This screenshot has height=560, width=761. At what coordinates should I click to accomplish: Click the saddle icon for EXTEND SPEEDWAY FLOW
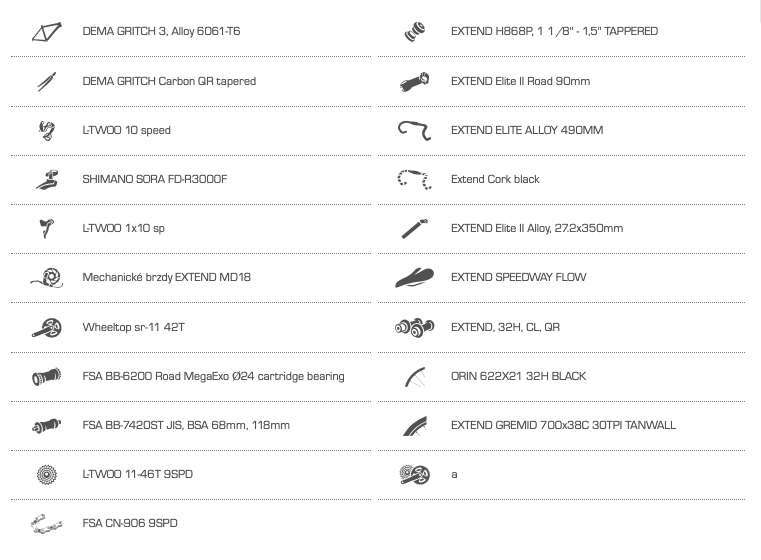(x=414, y=278)
